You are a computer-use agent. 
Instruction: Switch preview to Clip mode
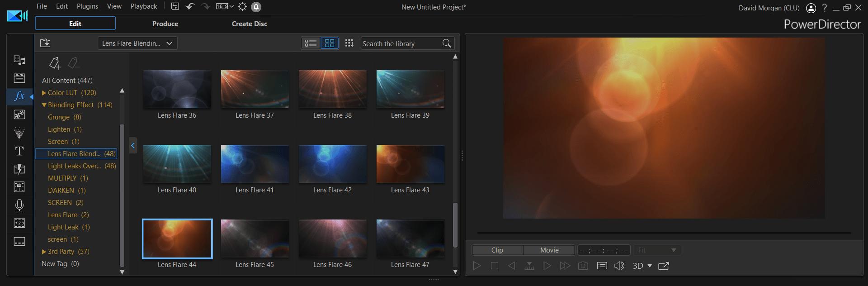497,250
